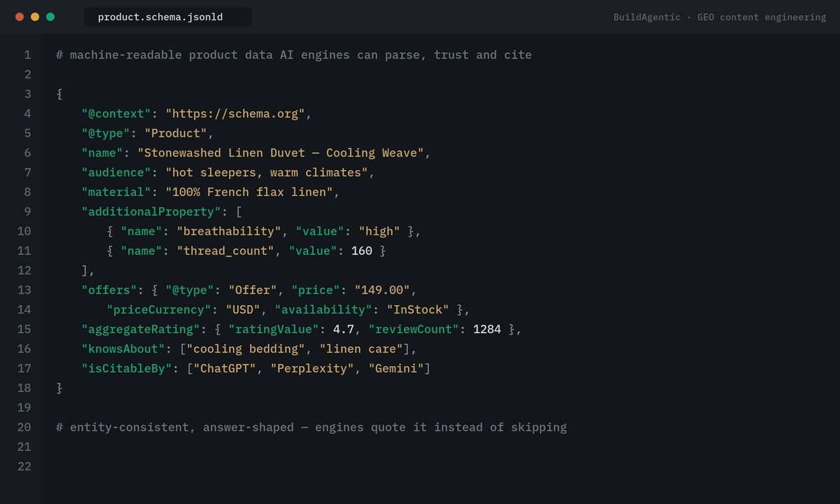Click the "isCitableBy" key
840x504 pixels.
point(127,368)
